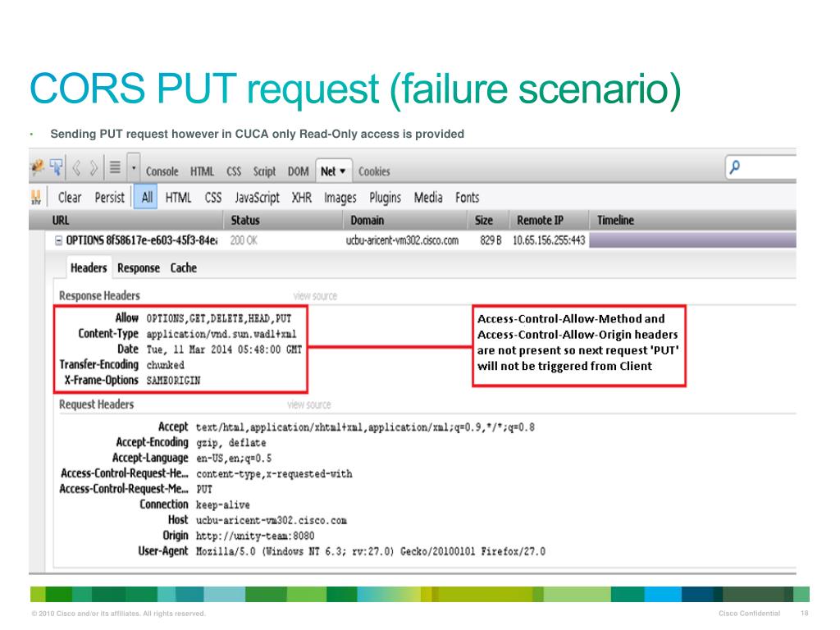Screen dimensions: 840x630
Task: Select the All filter
Action: click(146, 197)
